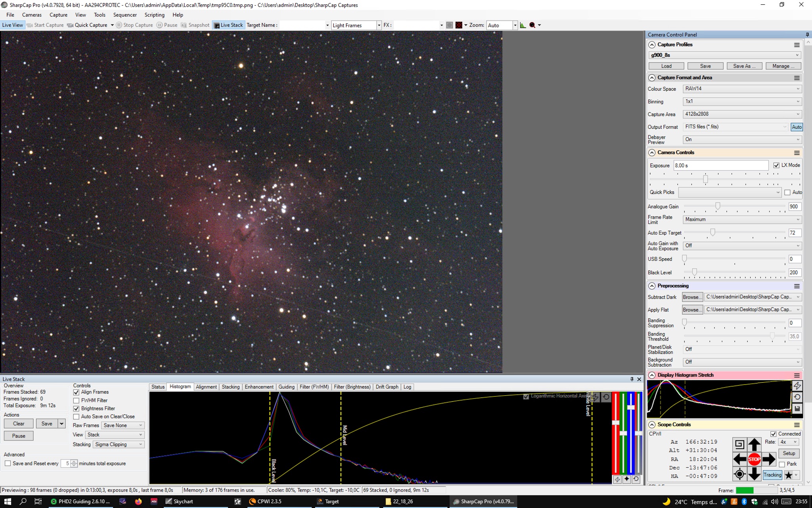The height and width of the screenshot is (508, 812).
Task: Switch to the Alignment tab
Action: click(x=206, y=387)
